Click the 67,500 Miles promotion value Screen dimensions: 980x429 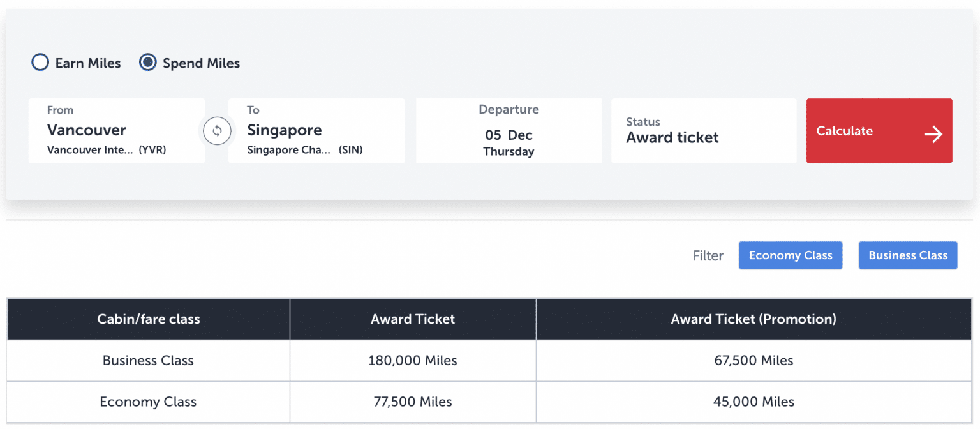coord(753,360)
